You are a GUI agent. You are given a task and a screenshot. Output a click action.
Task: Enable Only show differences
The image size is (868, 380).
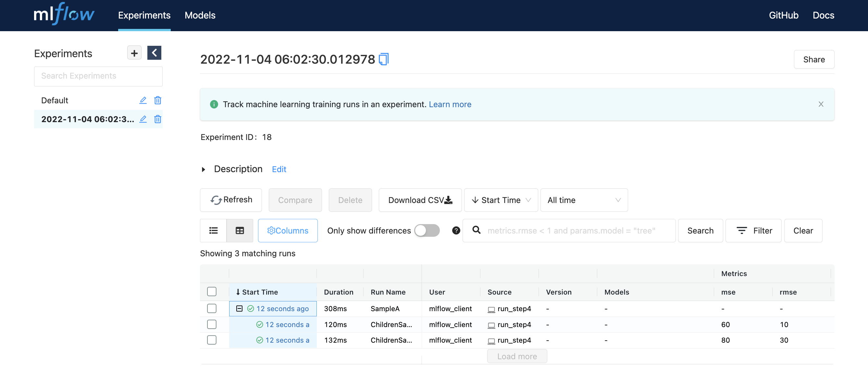coord(427,230)
